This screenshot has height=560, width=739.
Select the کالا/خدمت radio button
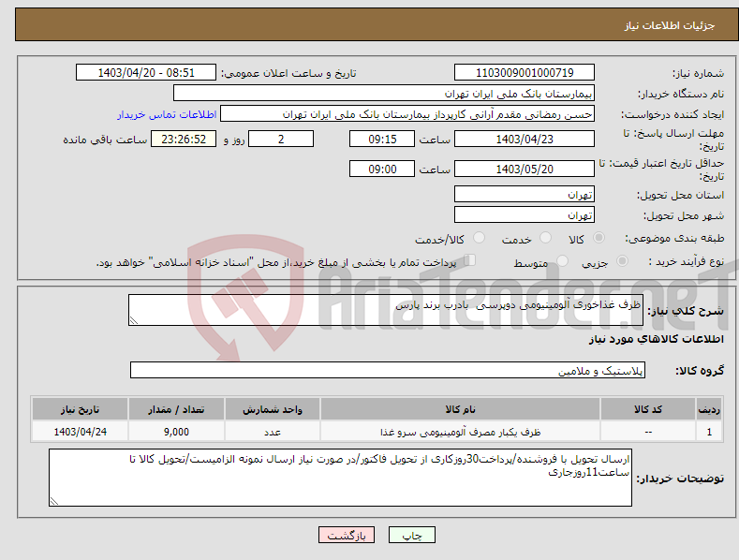pos(479,238)
